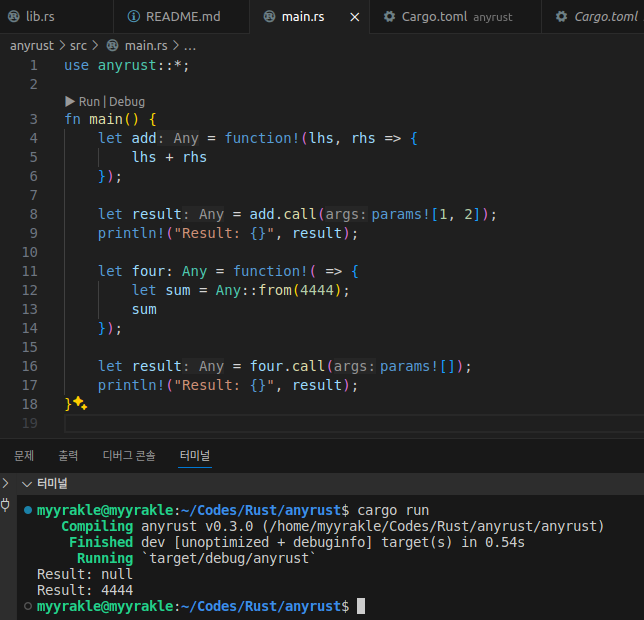
Task: Click the sparkle icon after closing brace
Action: pyautogui.click(x=80, y=404)
